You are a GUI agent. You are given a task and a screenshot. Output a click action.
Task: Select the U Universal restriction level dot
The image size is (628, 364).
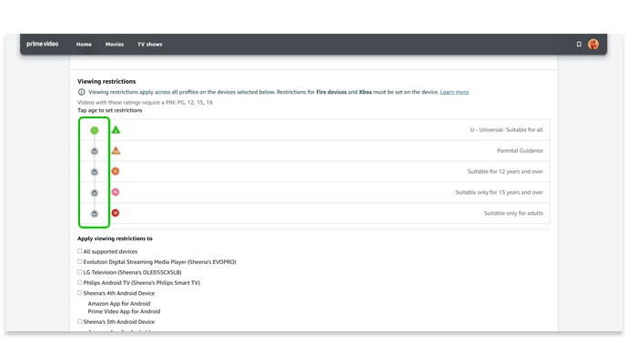pos(94,130)
